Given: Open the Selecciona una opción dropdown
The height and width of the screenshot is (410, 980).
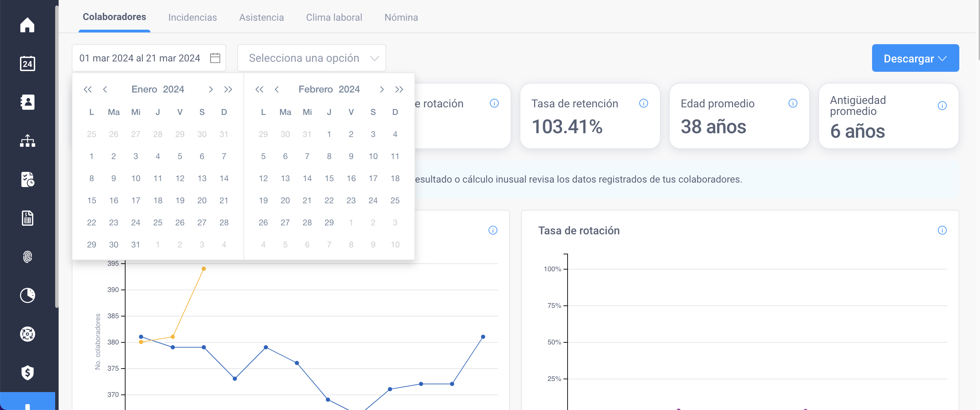Looking at the screenshot, I should (x=311, y=58).
